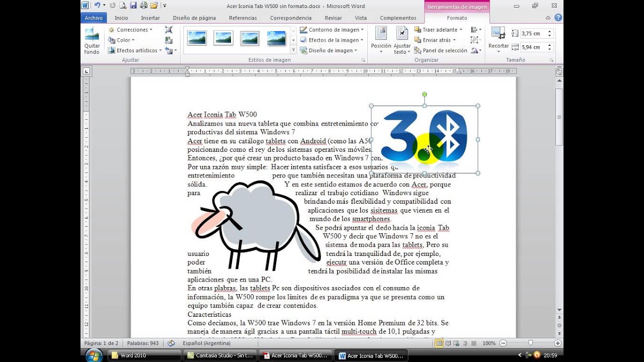This screenshot has width=644, height=362.
Task: Apply the third picture style thumbnail
Action: coord(250,38)
